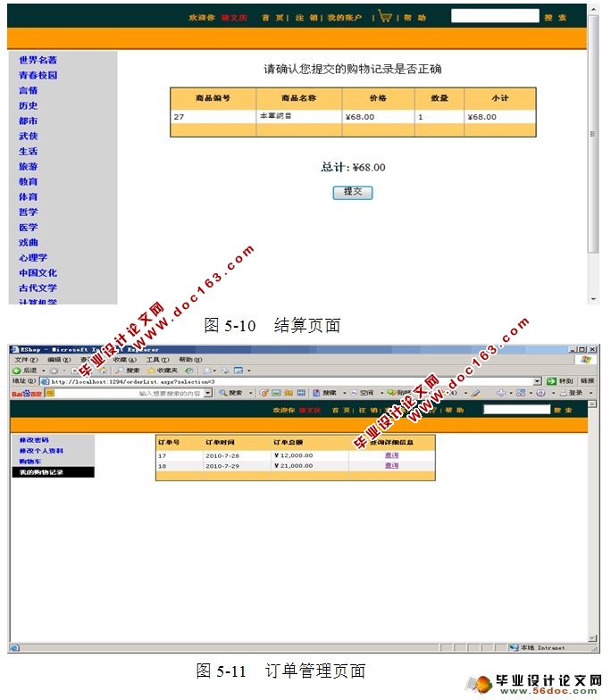This screenshot has height=700, width=611.
Task: Click the search input field in top header
Action: point(495,16)
